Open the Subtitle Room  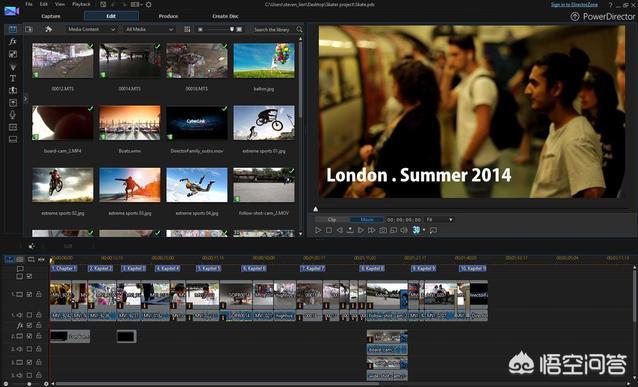pyautogui.click(x=13, y=140)
